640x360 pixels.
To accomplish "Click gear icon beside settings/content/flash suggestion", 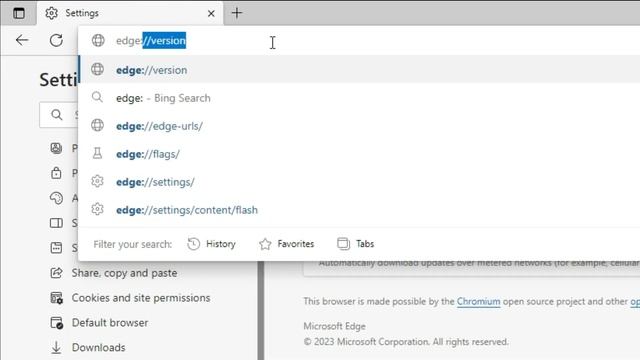I will 97,209.
